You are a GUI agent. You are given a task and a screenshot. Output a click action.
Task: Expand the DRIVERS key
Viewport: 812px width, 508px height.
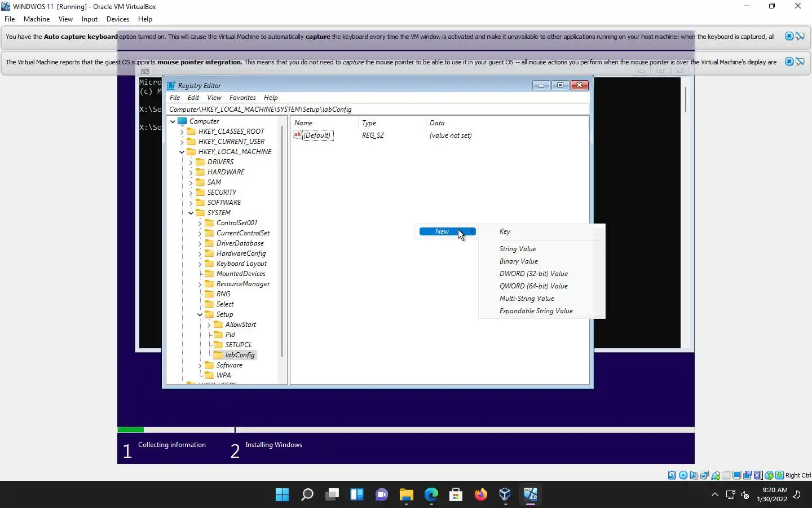coord(191,162)
